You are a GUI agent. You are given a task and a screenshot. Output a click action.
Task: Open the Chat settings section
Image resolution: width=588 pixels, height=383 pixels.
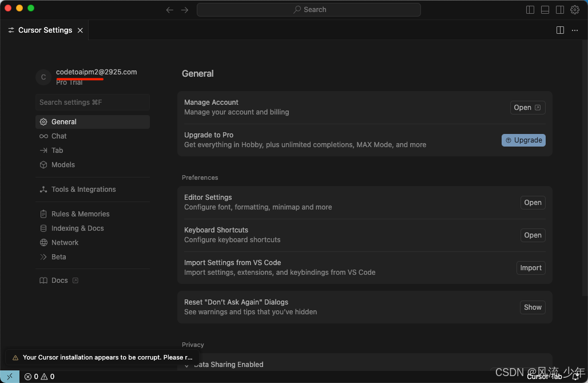93,136
